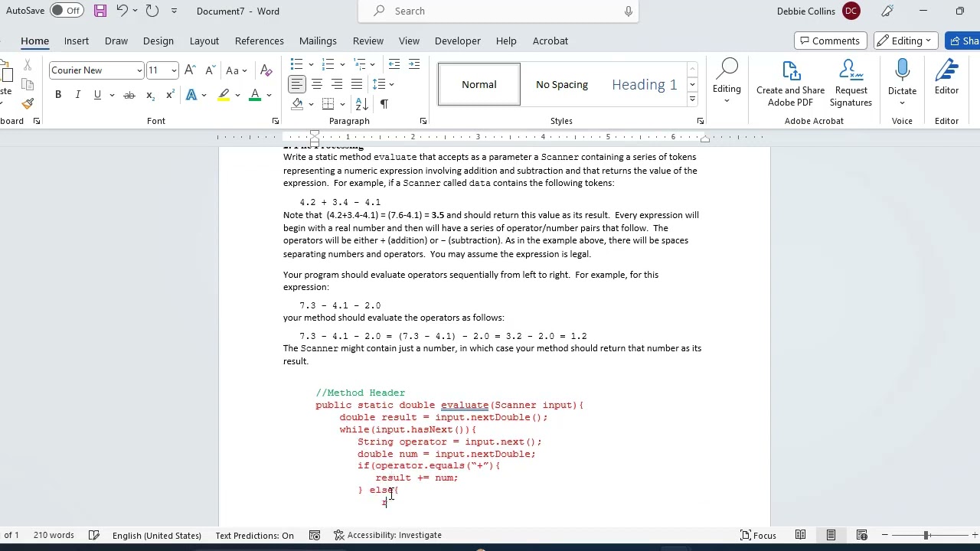The image size is (980, 551).
Task: Apply subscript formatting
Action: click(x=150, y=95)
